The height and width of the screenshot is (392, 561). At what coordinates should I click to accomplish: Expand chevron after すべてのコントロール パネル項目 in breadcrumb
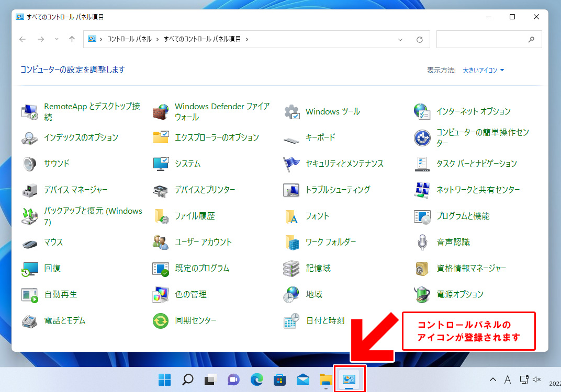pos(247,39)
